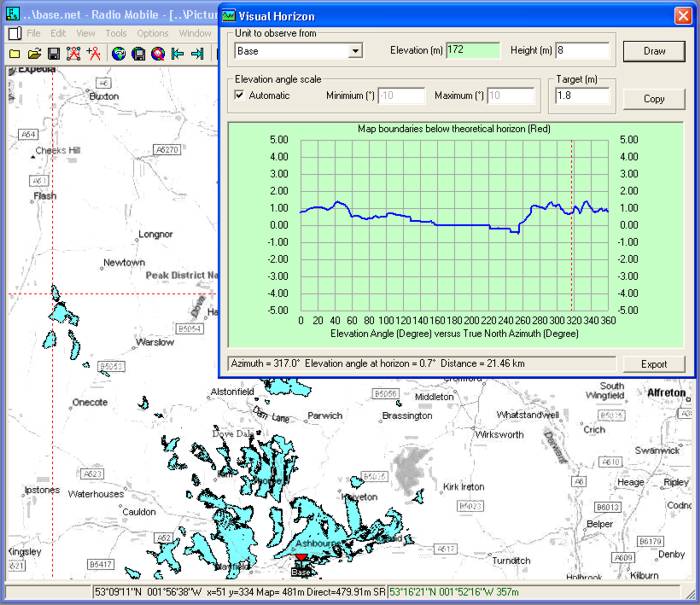
Task: Click the Kirk Ireton label on map
Action: 463,487
